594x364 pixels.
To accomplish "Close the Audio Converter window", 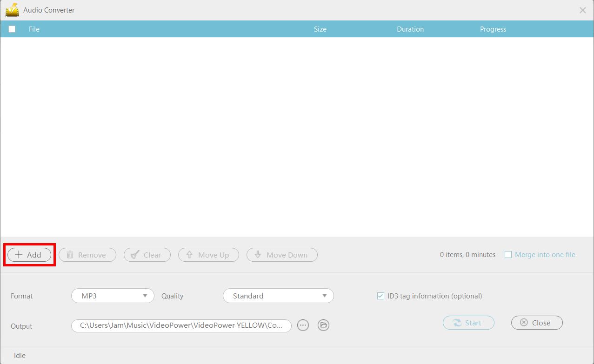I will (582, 10).
